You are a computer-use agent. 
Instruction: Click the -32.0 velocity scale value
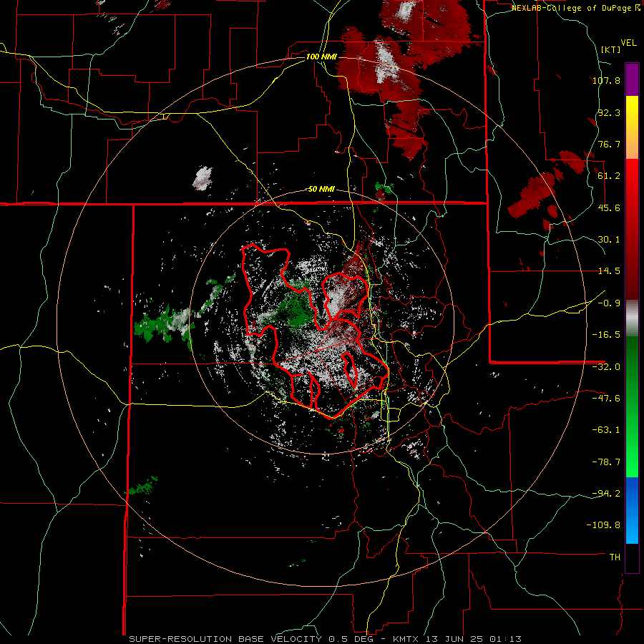(x=606, y=367)
